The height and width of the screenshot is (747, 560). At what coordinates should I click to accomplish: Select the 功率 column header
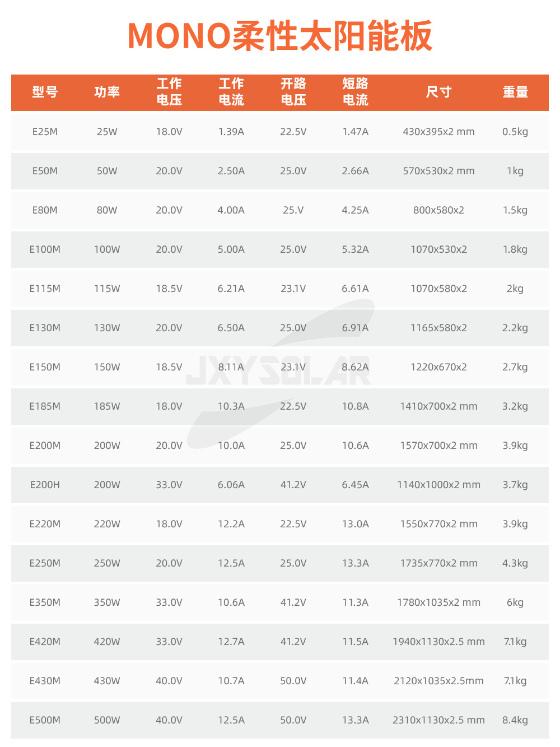(x=107, y=92)
